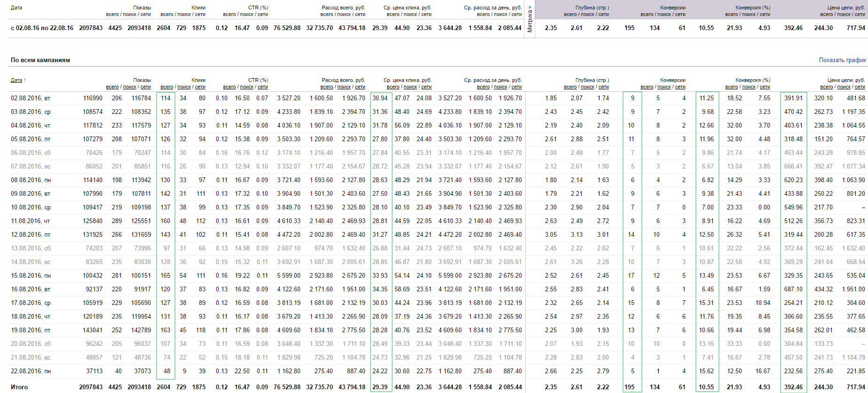Click impressions value '37113' for 22.08.2016
868x393 pixels.
click(94, 371)
